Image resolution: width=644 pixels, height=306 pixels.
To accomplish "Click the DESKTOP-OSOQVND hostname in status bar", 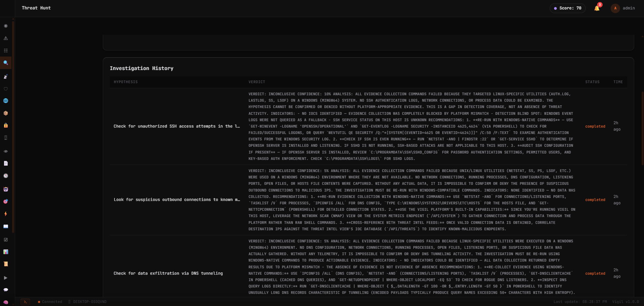I will tap(88, 302).
